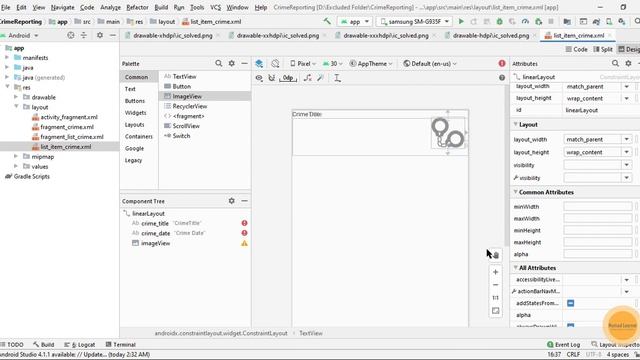Viewport: 640px width, 360px height.
Task: Select the design surface layers icon
Action: click(x=259, y=64)
